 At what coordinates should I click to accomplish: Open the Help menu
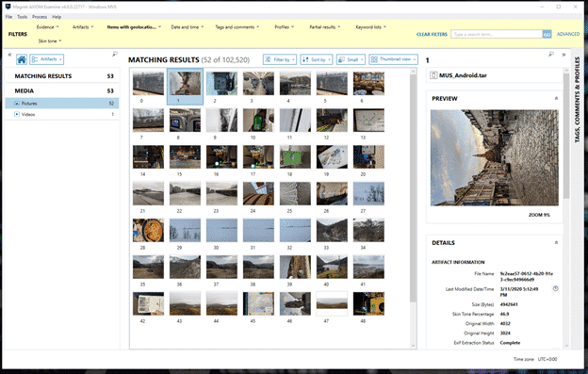click(57, 17)
